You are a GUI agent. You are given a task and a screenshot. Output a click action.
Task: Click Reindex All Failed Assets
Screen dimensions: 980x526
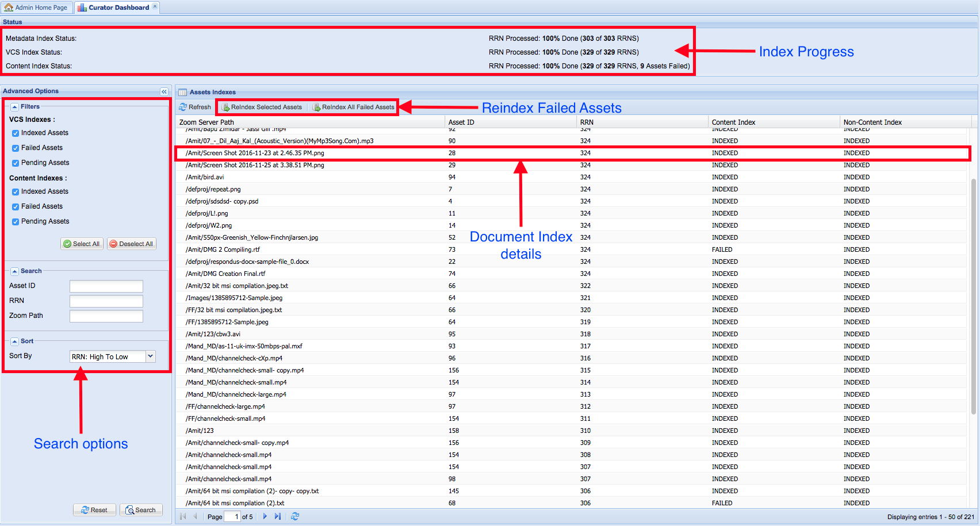pos(353,107)
